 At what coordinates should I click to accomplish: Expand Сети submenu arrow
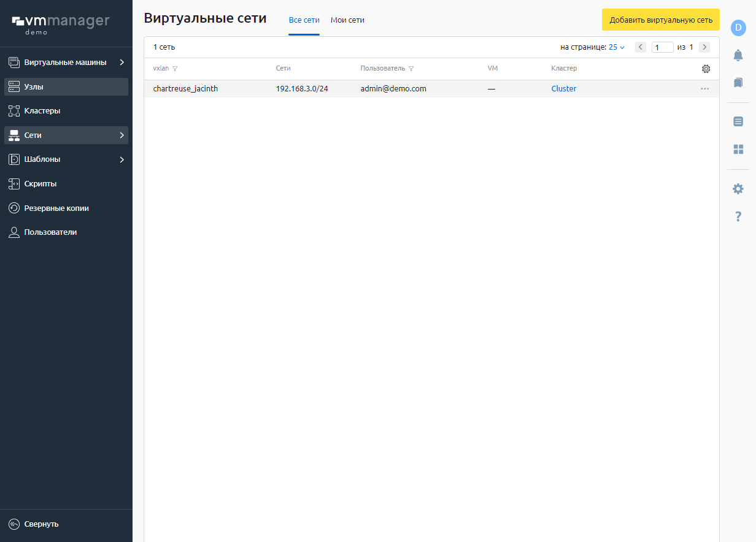pos(121,135)
